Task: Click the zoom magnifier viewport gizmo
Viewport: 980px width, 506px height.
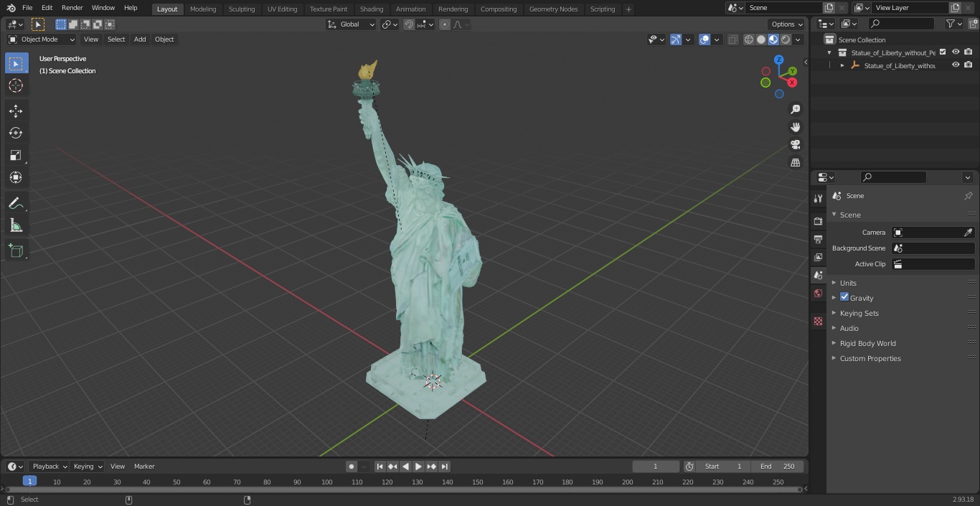Action: click(x=795, y=109)
